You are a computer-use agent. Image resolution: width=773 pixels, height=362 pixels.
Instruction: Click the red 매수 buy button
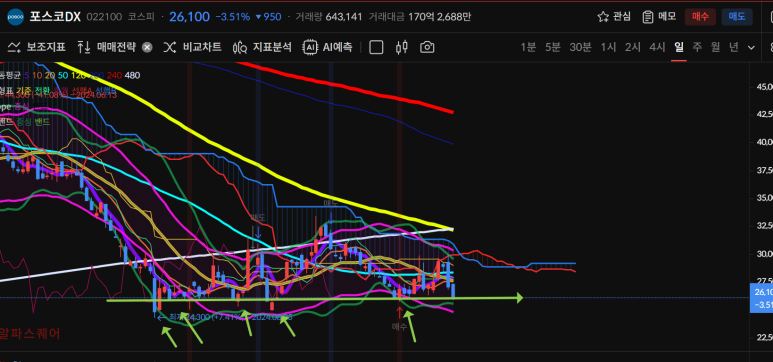[x=700, y=17]
